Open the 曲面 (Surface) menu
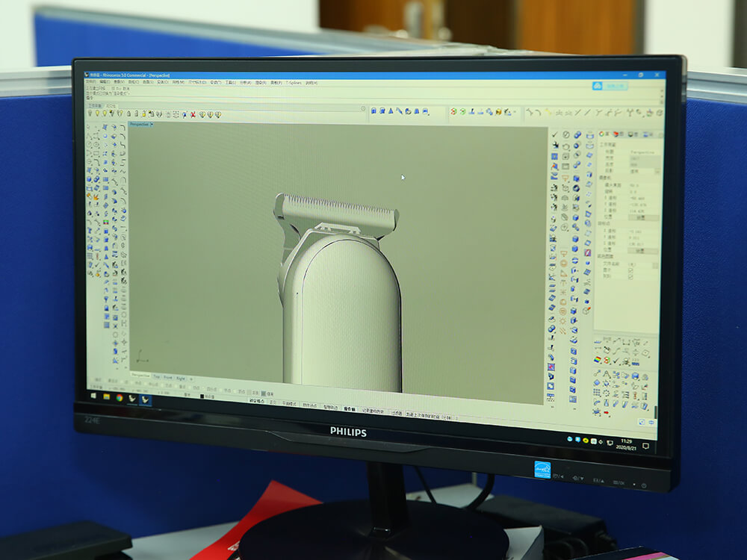The height and width of the screenshot is (560, 747). tap(148, 82)
